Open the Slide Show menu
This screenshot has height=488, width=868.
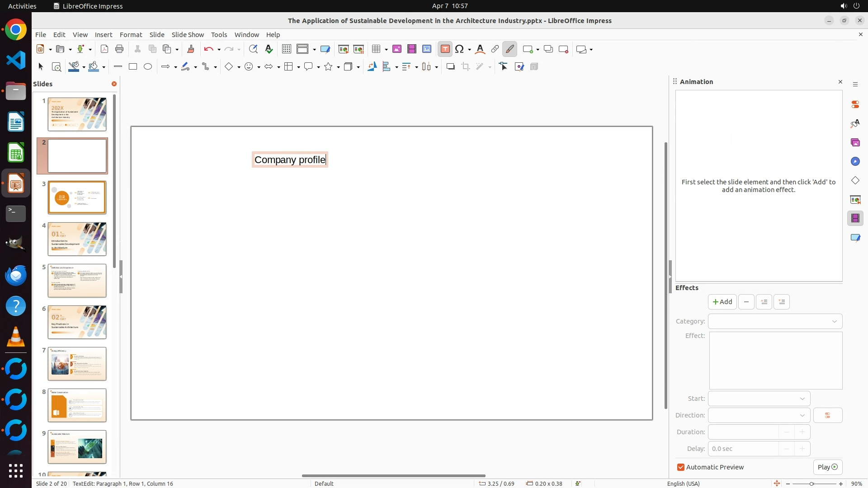[188, 35]
